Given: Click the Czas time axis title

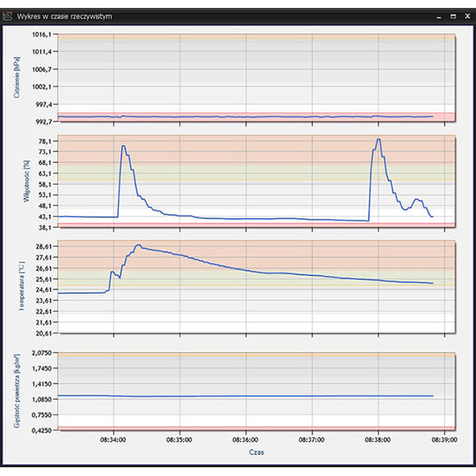Looking at the screenshot, I should 255,452.
